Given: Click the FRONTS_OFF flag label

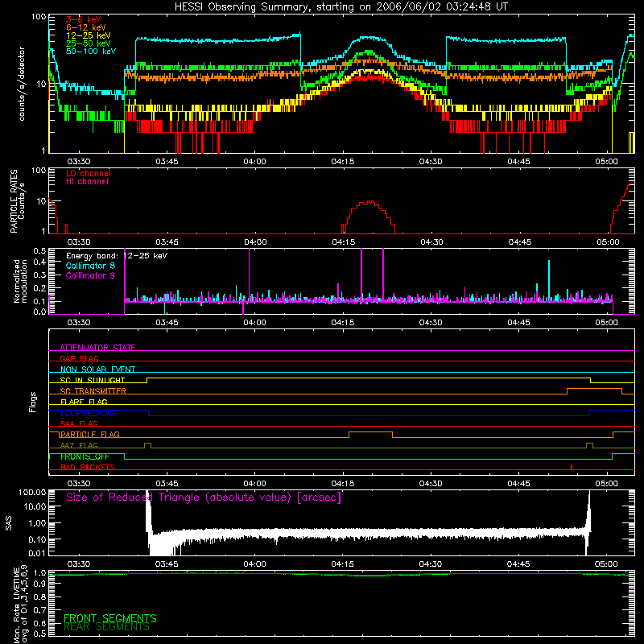Looking at the screenshot, I should coord(85,456).
